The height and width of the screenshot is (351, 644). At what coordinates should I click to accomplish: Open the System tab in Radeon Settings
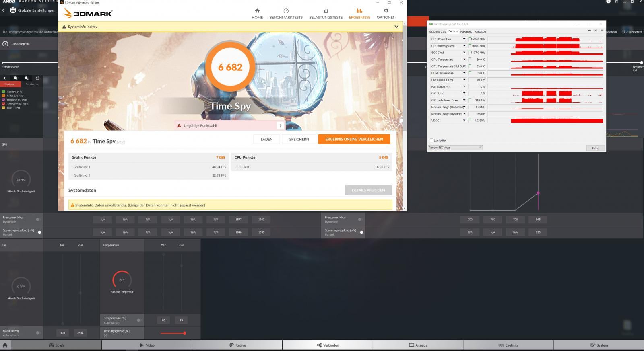[x=599, y=345]
